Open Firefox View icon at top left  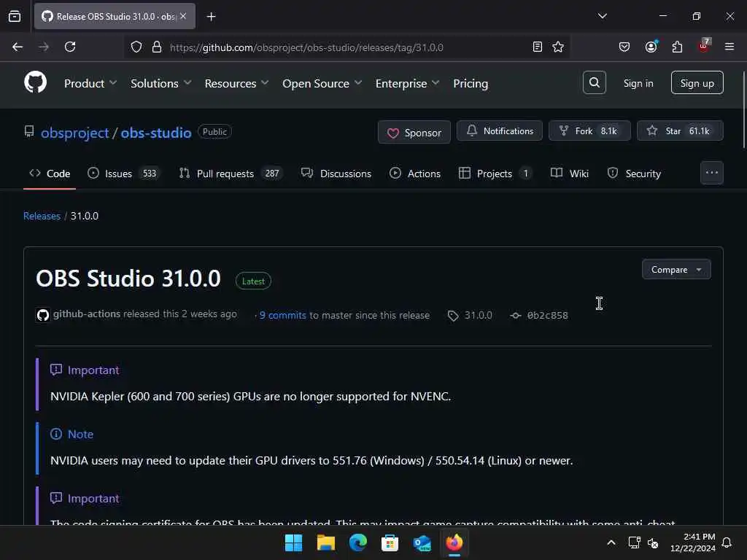15,16
